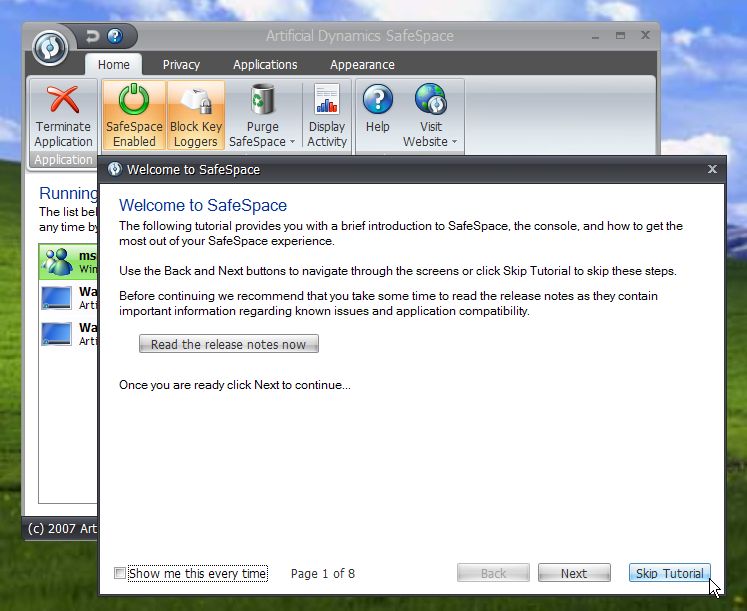Close the Welcome to SafeSpace dialog
The height and width of the screenshot is (611, 747).
click(712, 169)
